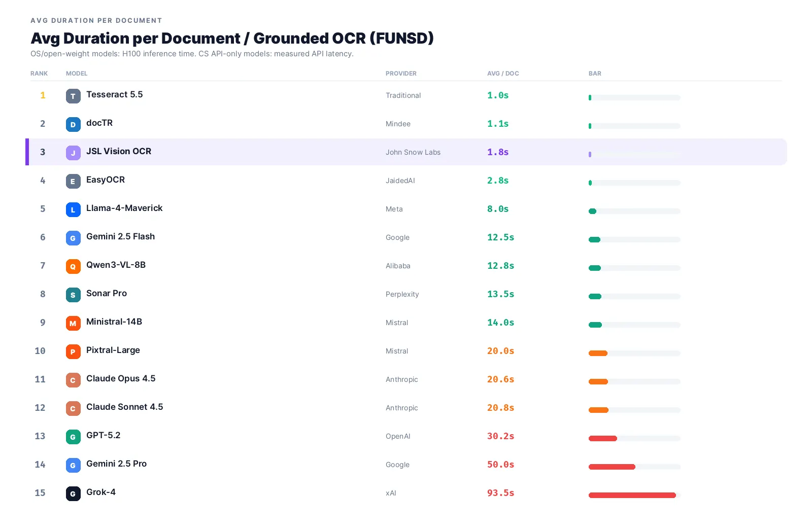
Task: Click the Ministral-14B M icon
Action: [73, 323]
